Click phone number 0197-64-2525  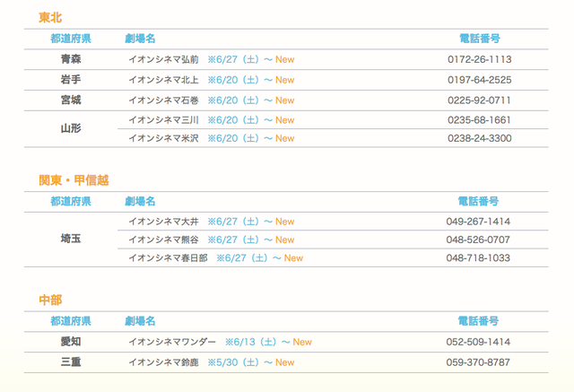coord(480,80)
